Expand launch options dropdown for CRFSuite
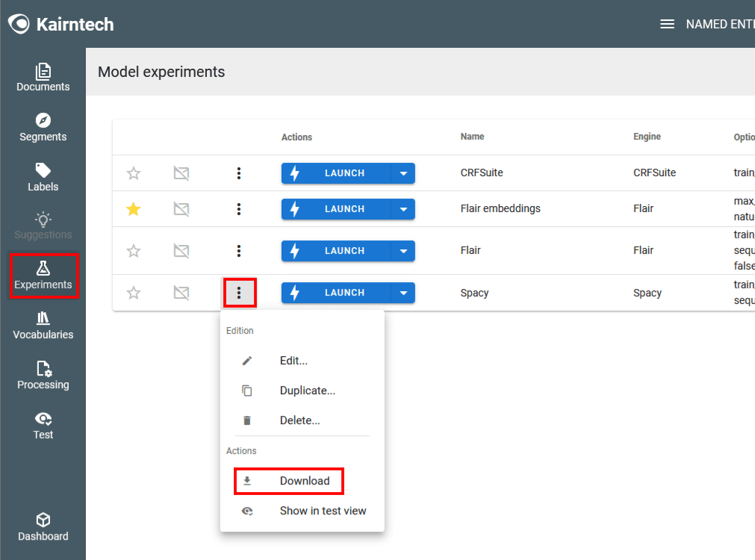Viewport: 755px width, 560px height. [403, 173]
